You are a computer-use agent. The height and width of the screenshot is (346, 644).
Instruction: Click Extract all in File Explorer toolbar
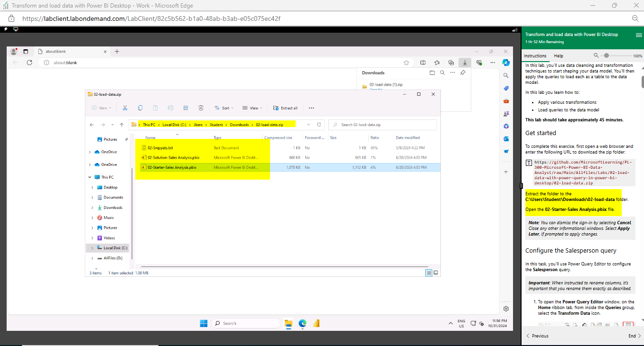tap(286, 108)
